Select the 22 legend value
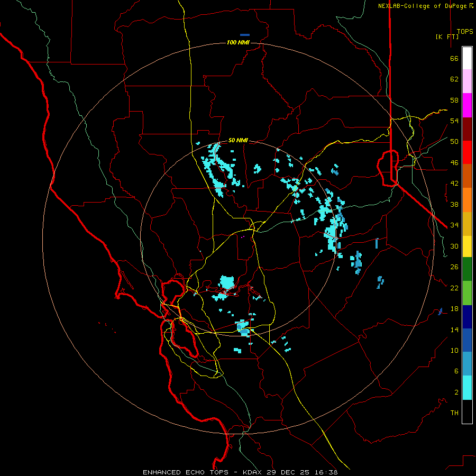The height and width of the screenshot is (476, 476). tap(454, 288)
